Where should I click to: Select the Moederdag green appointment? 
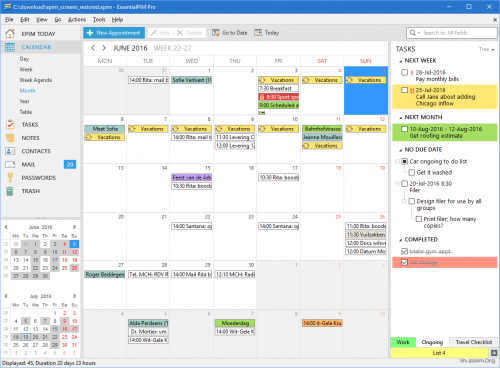pyautogui.click(x=235, y=323)
